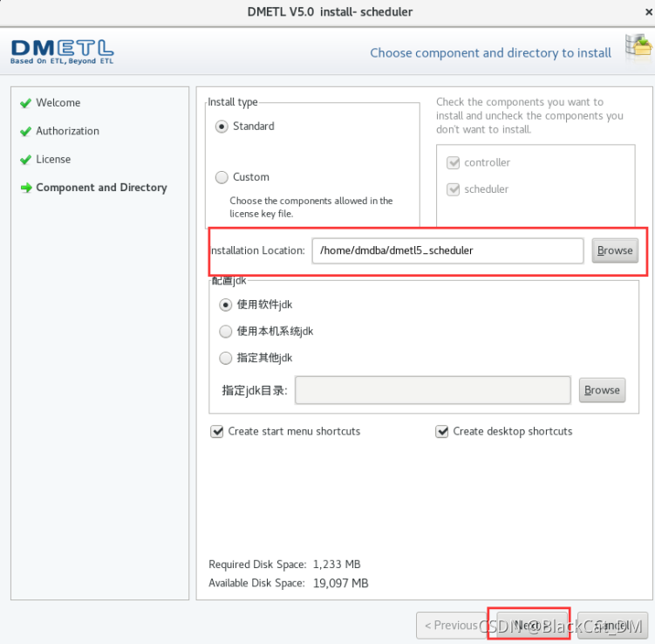Select the Authorization step label
This screenshot has height=644, width=655.
tap(68, 131)
